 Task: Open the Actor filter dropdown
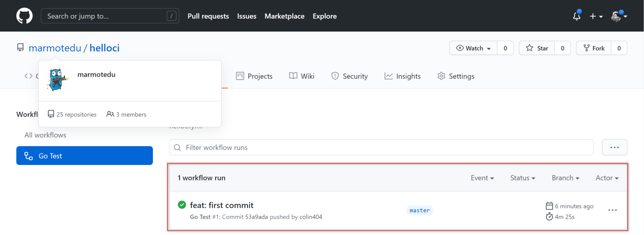(x=607, y=178)
